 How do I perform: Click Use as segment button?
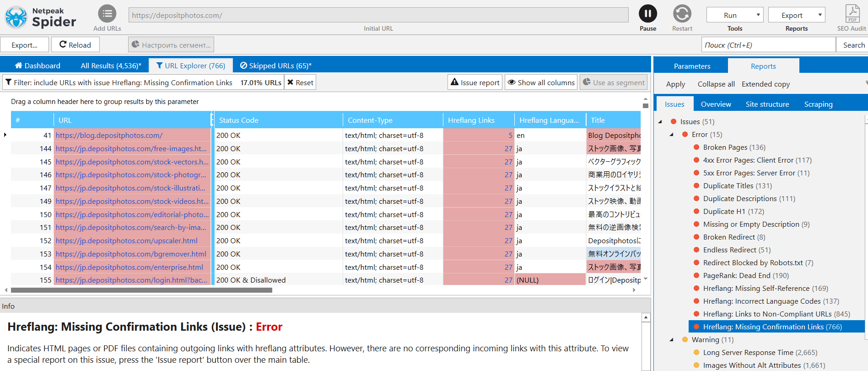pos(614,82)
